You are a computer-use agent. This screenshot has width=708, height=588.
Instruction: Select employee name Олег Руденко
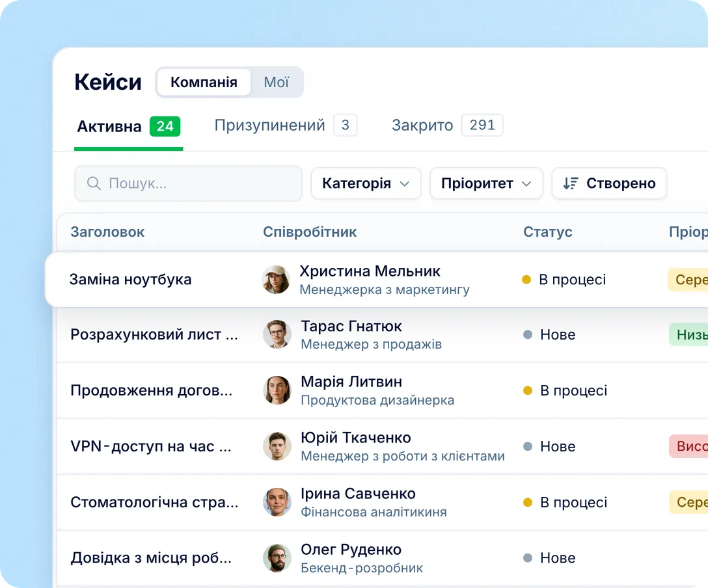[x=351, y=550]
